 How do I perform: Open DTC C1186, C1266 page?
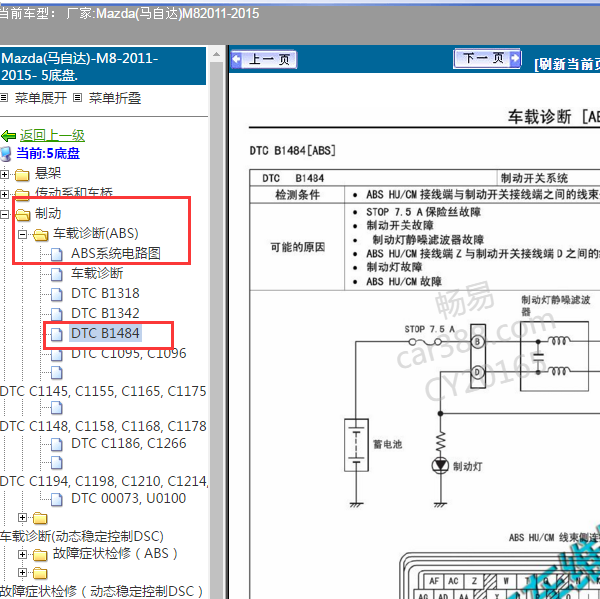[x=129, y=443]
